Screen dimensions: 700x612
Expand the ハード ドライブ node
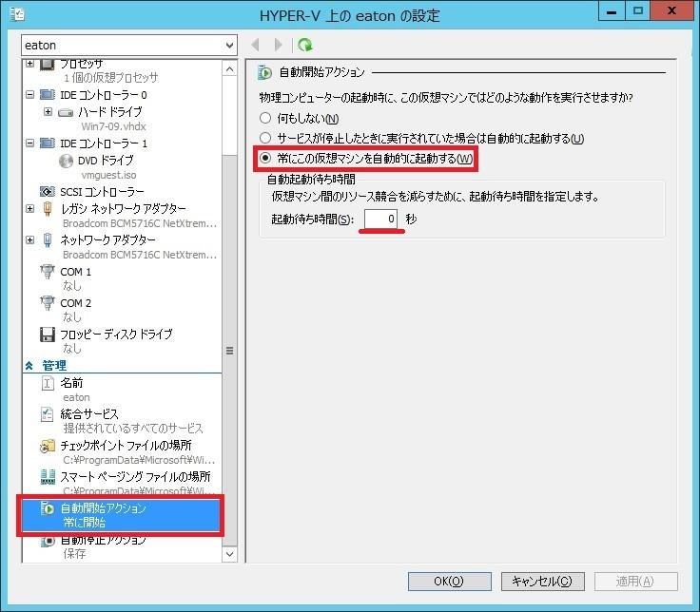click(x=48, y=111)
